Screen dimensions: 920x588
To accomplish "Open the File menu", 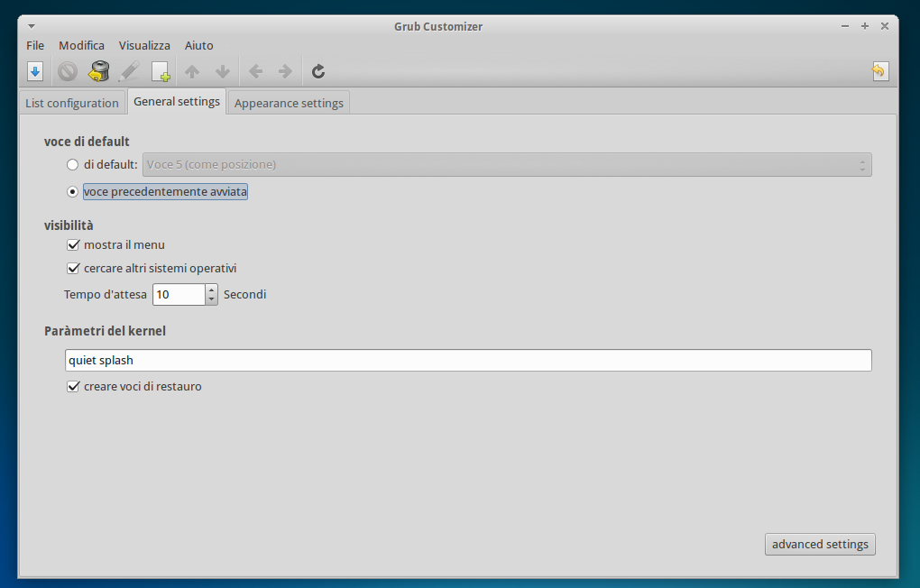I will click(35, 45).
